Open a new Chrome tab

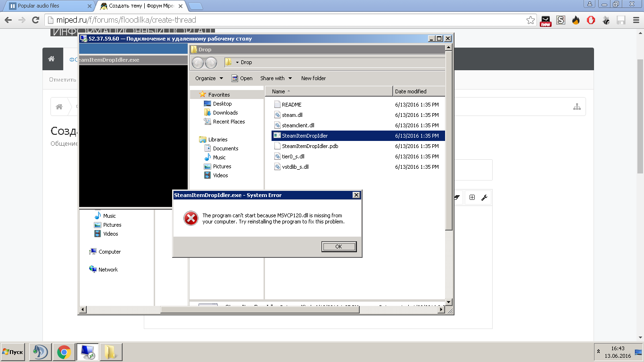[195, 6]
